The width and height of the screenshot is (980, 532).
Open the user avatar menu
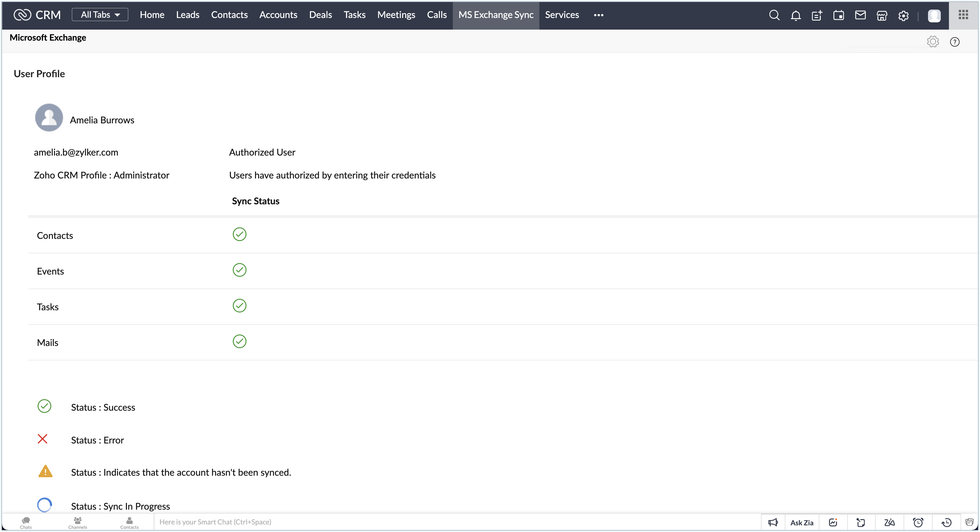934,16
